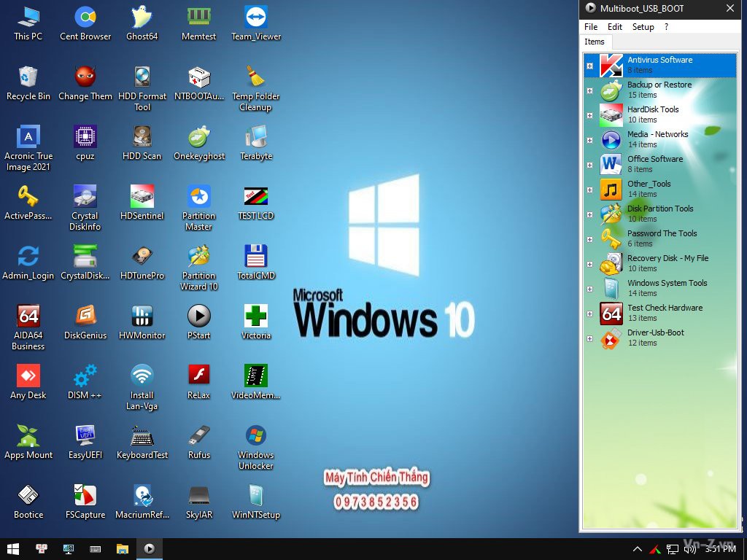Expand the Driver-Usb-Boot group
This screenshot has height=560, width=747.
(589, 338)
